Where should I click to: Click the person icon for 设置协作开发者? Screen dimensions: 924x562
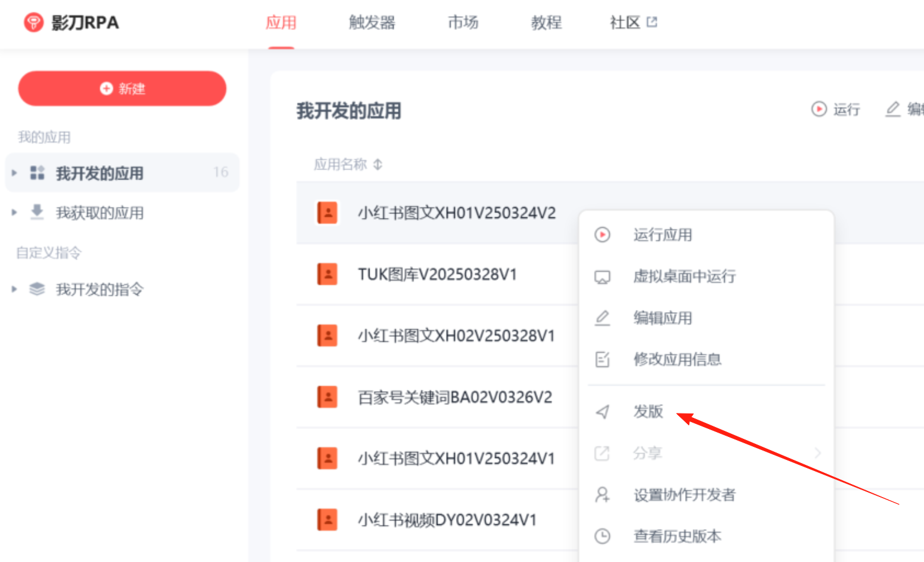(x=602, y=495)
